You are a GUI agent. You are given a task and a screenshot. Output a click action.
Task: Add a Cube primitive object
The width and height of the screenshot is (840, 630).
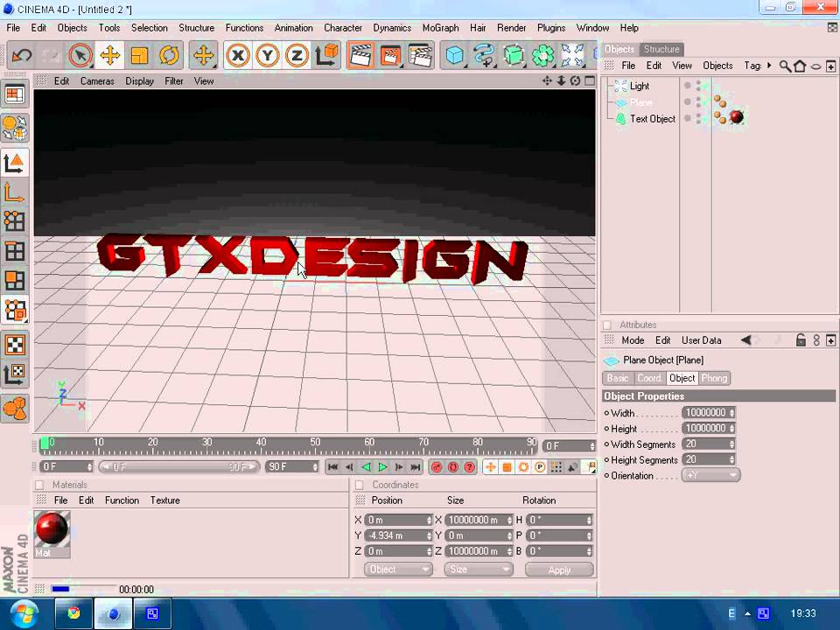point(455,55)
